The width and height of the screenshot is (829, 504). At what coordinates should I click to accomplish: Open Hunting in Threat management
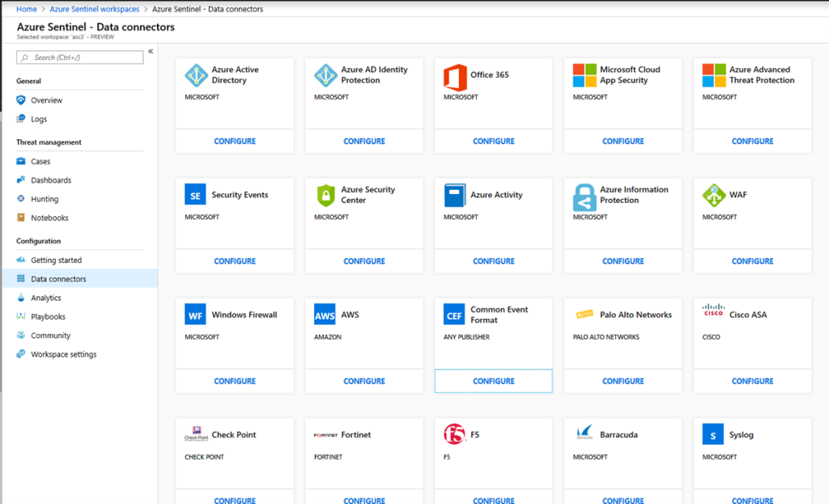(x=45, y=199)
